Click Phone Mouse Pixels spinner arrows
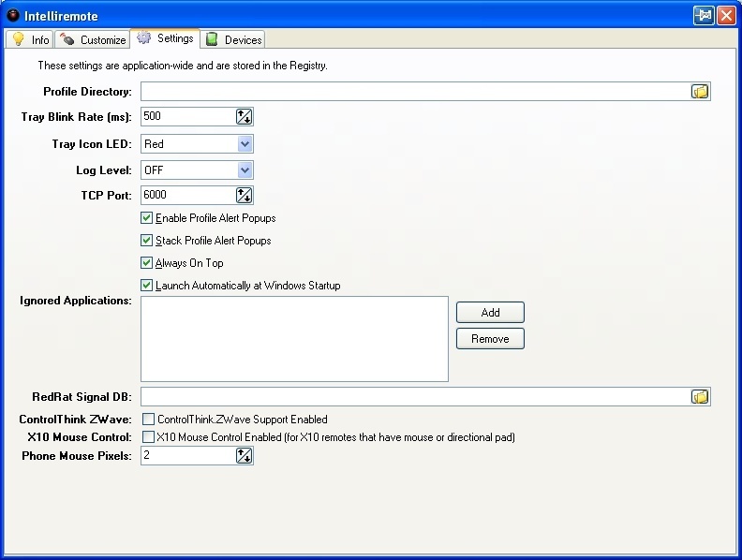742x560 pixels. point(244,456)
